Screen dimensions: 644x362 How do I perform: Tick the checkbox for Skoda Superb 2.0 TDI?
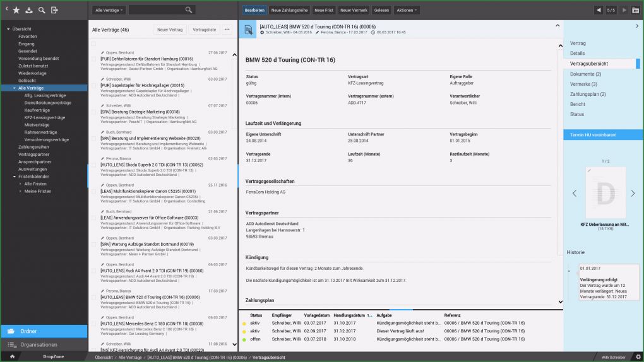point(93,165)
